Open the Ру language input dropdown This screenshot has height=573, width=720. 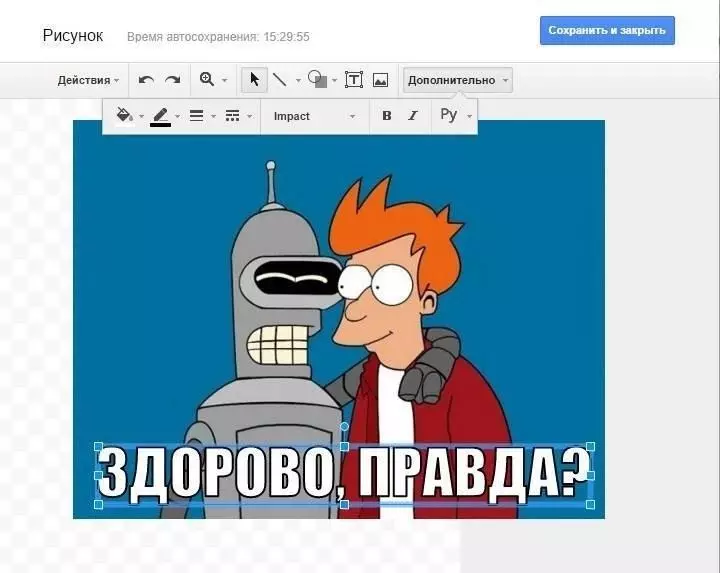(455, 116)
